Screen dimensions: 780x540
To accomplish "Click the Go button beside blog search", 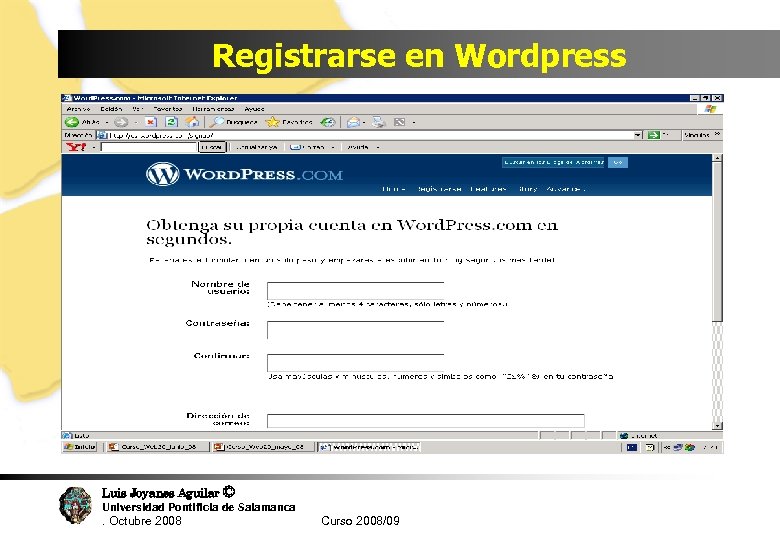I will 618,162.
